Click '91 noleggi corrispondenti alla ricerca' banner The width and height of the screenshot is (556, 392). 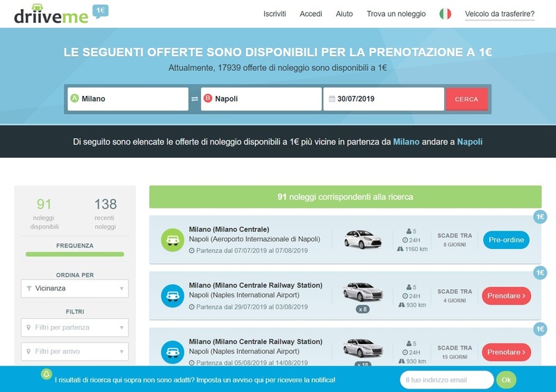[x=345, y=197]
